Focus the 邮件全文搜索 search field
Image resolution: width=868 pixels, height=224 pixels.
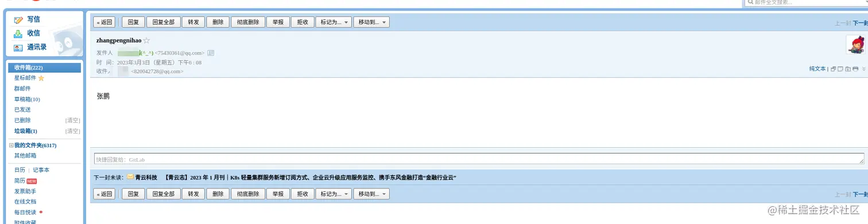click(x=807, y=2)
